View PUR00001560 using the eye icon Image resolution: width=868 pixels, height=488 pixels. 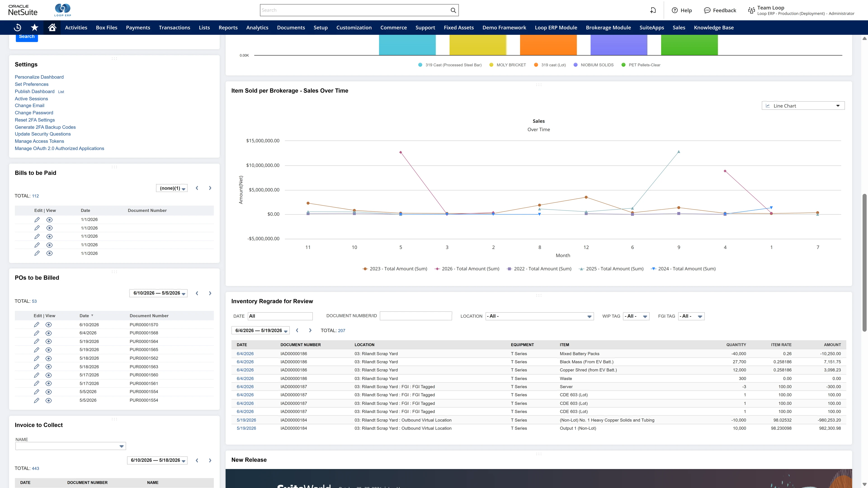click(x=49, y=375)
